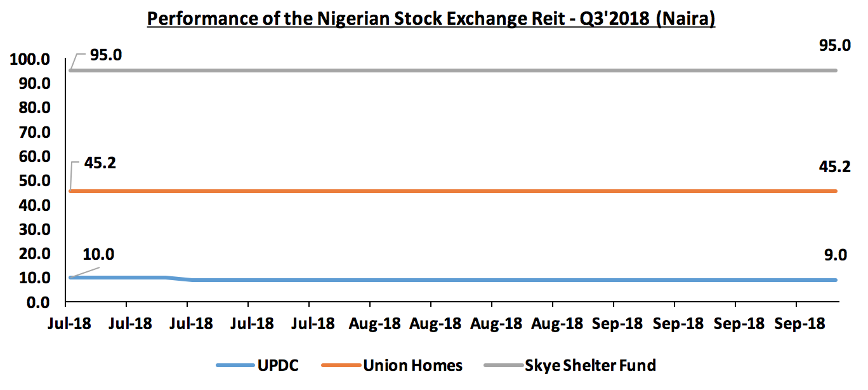Select the Union Homes legend entry
The height and width of the screenshot is (390, 868).
[393, 365]
